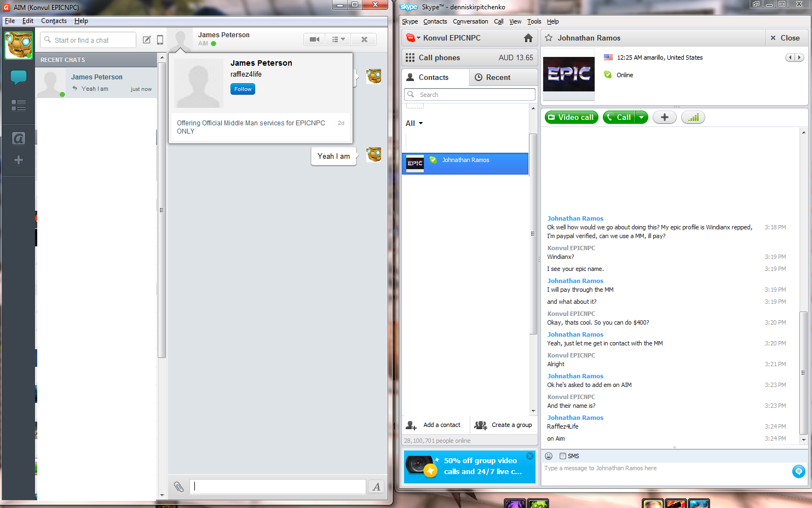Viewport: 812px width, 508px height.
Task: Click the Follow button for James Peterson
Action: point(243,89)
